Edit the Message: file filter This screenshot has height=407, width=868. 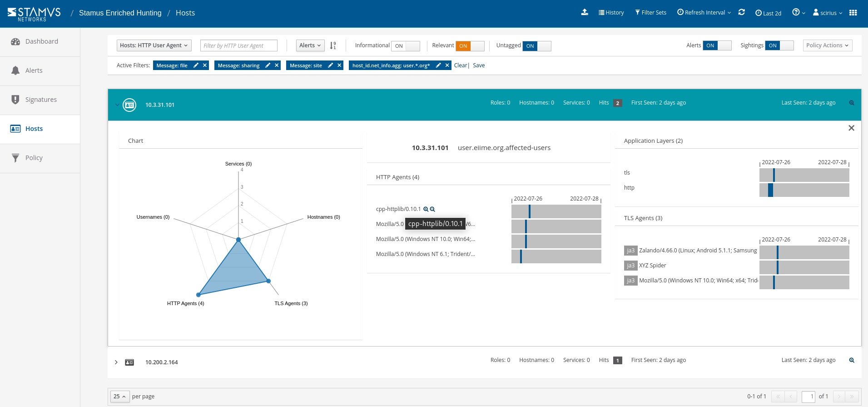coord(196,65)
